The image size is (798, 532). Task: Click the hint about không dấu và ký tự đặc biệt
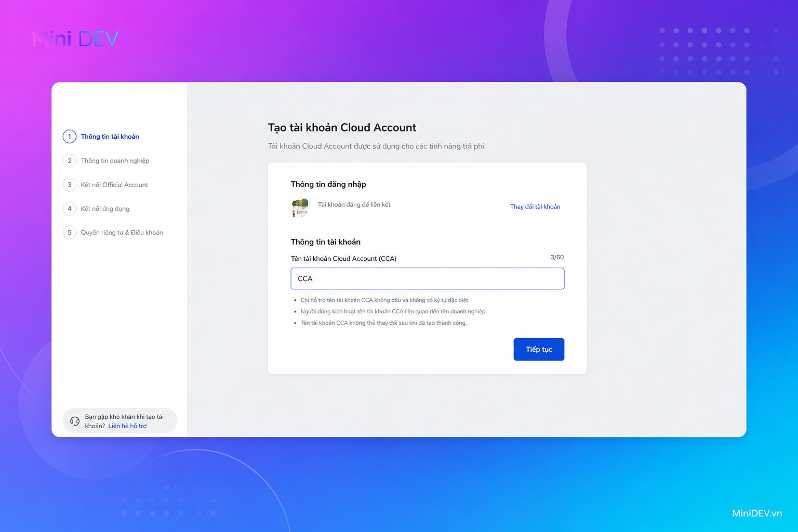pos(384,300)
